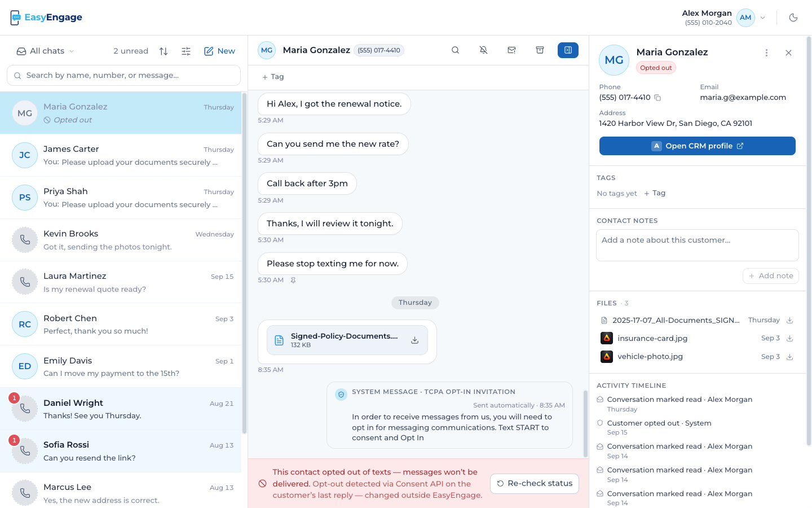This screenshot has height=508, width=812.
Task: Open the Marcus Lee conversation
Action: [121, 491]
